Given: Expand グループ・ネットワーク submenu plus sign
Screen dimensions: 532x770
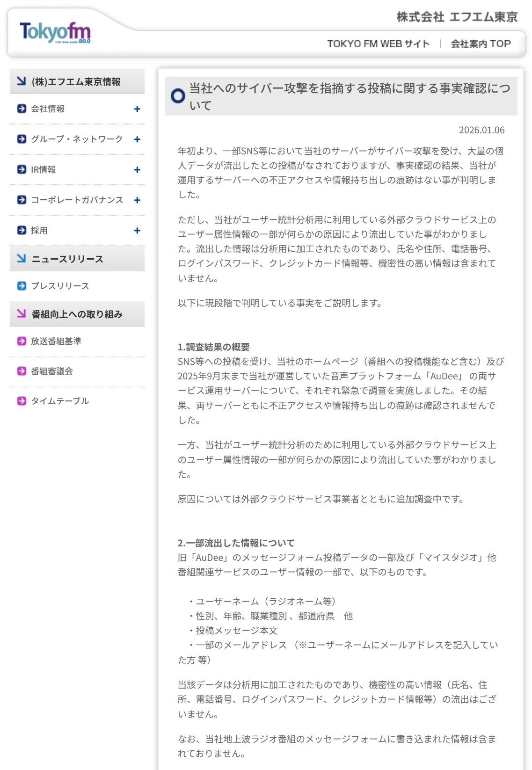Looking at the screenshot, I should click(x=137, y=139).
